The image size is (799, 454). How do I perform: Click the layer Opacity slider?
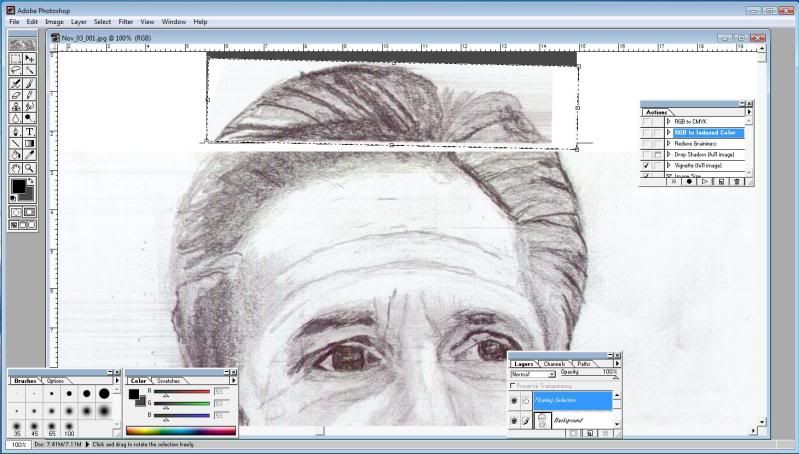616,378
